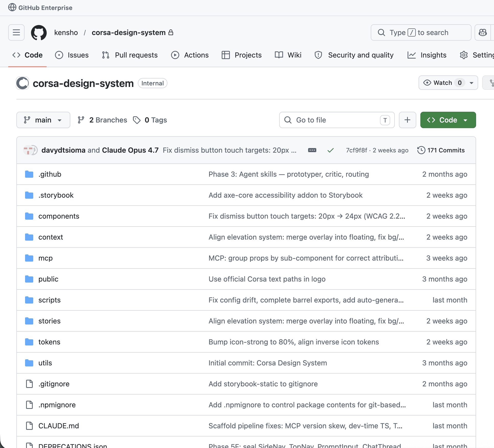Click the CLAUDE.md file icon
494x448 pixels.
point(29,426)
